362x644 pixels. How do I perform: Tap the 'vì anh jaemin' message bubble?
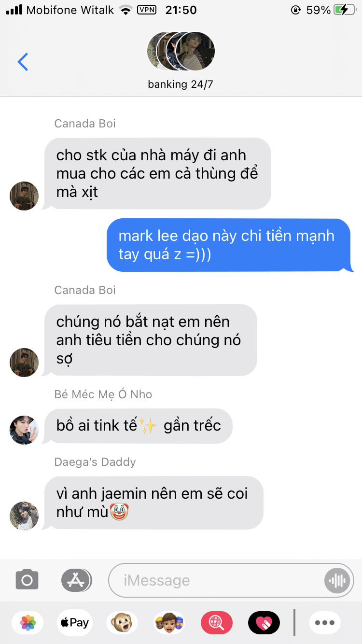click(x=153, y=503)
